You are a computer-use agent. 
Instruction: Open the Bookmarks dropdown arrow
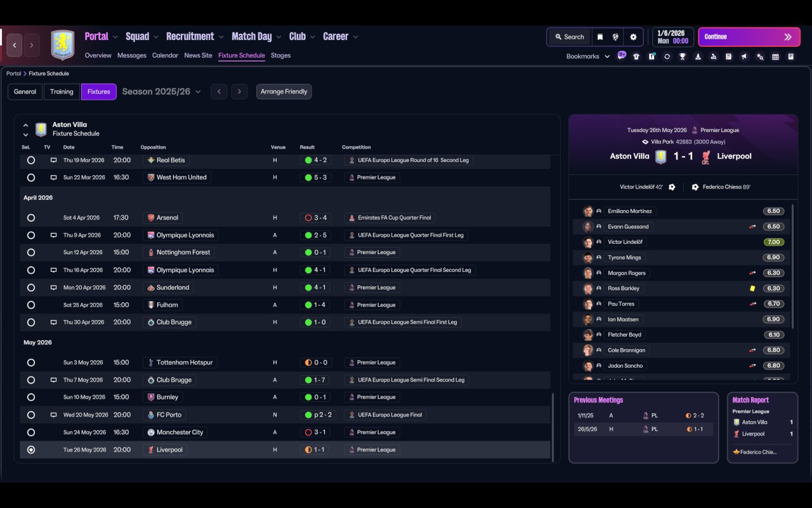pyautogui.click(x=607, y=57)
